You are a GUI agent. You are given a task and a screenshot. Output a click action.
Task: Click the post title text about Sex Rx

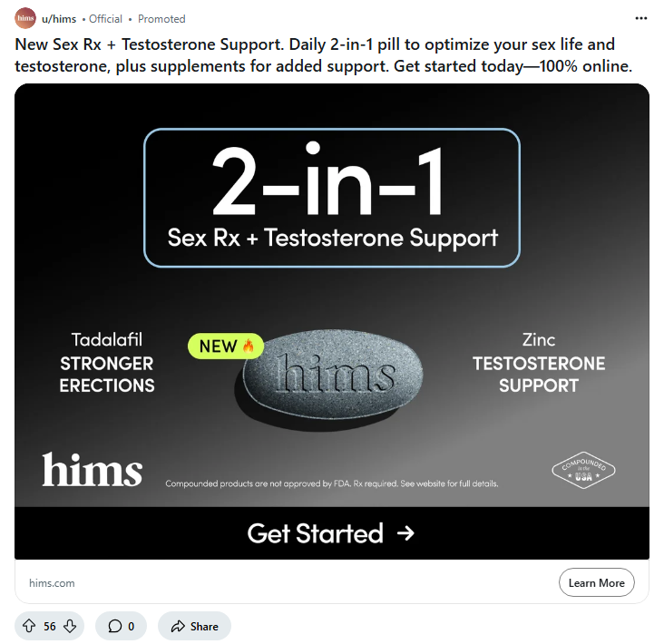coord(324,55)
